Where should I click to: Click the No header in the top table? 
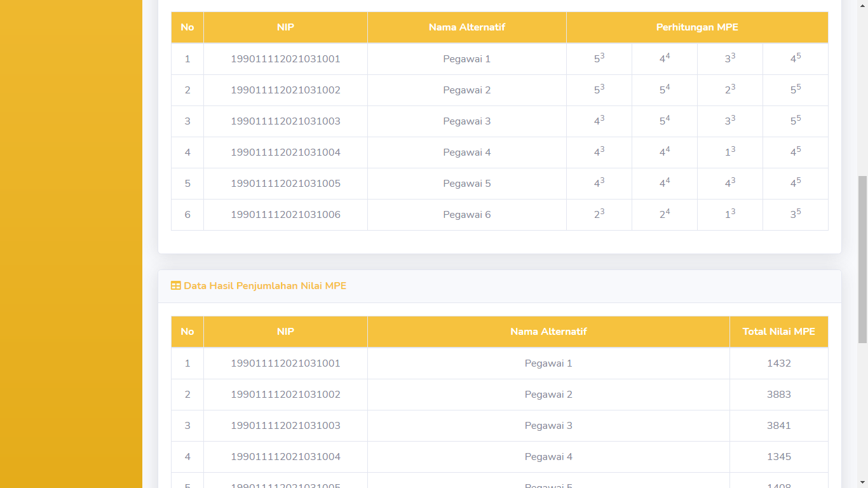187,27
